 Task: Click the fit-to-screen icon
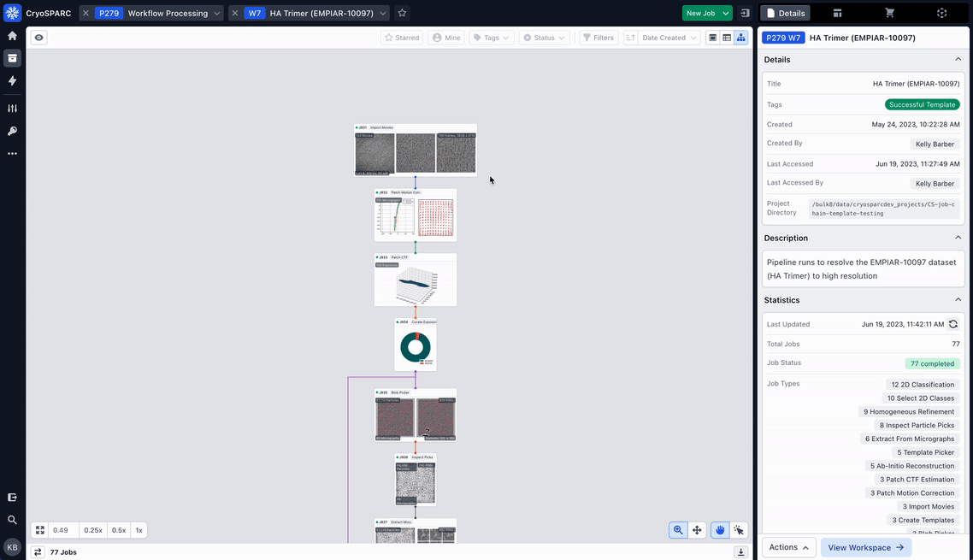tap(39, 530)
